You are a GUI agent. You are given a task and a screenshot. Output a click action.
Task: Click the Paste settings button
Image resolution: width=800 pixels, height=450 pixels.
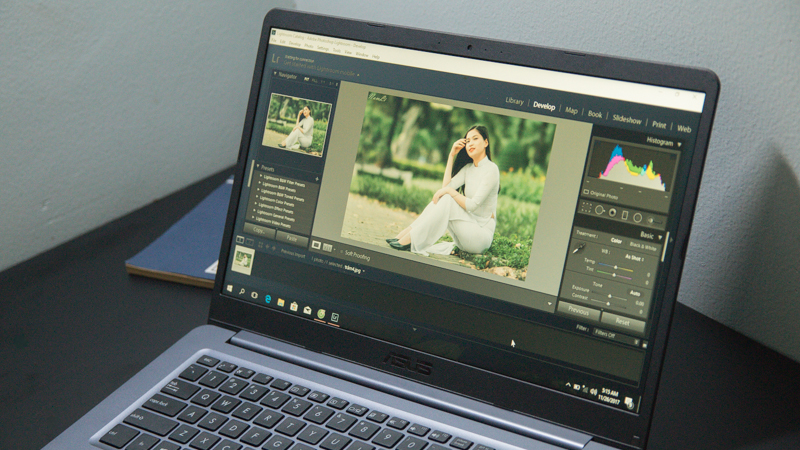click(292, 239)
